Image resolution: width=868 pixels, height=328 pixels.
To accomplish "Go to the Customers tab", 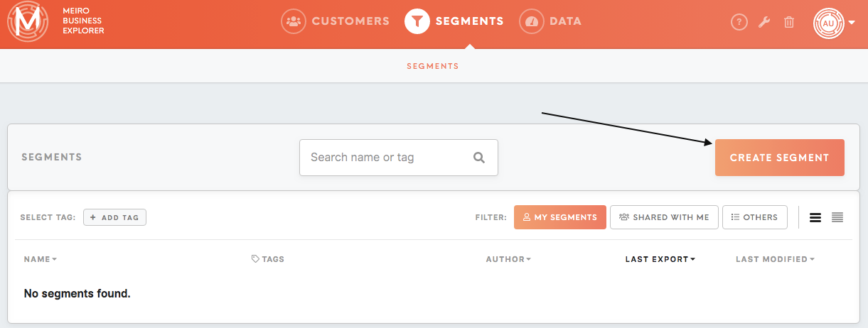I will coord(336,21).
